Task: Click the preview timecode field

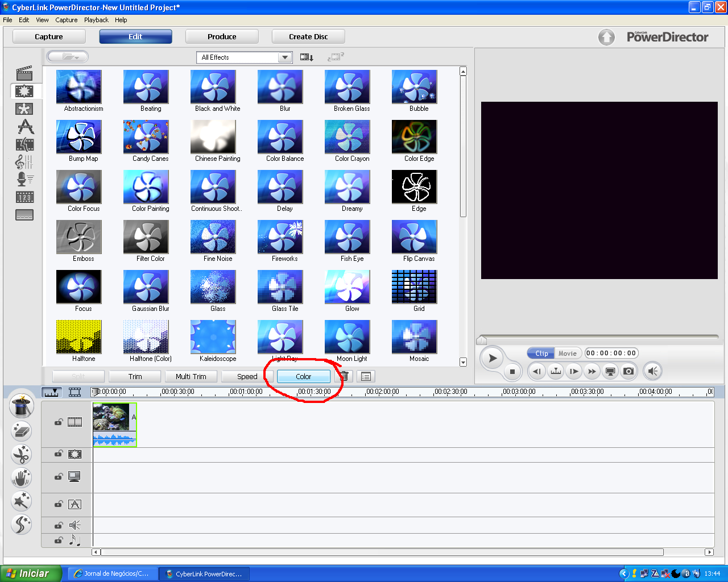Action: pyautogui.click(x=611, y=353)
